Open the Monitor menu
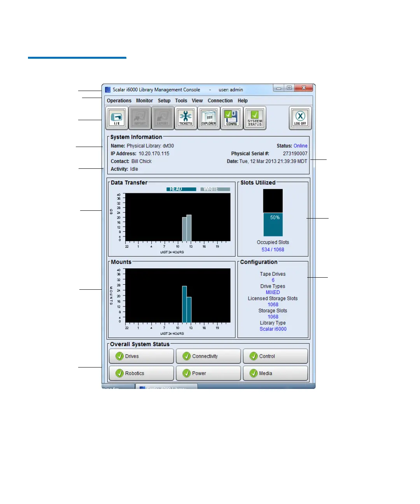Viewport: 420px width, 504px height. pos(144,101)
